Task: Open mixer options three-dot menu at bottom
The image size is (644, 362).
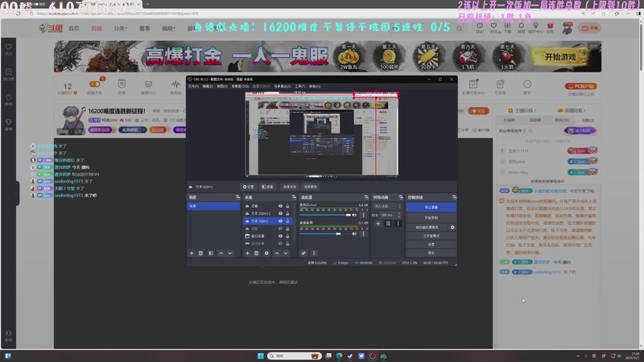Action: tap(314, 253)
